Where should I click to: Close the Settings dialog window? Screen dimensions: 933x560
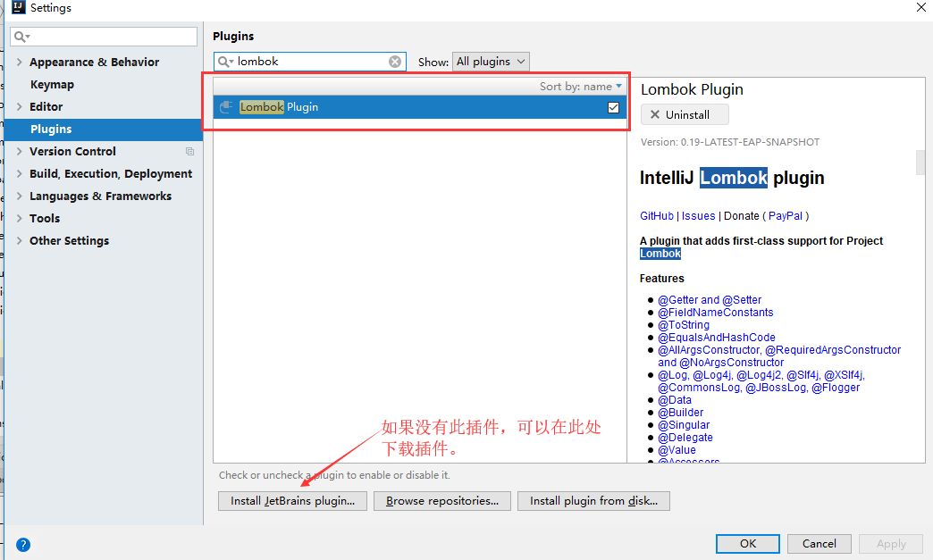921,6
